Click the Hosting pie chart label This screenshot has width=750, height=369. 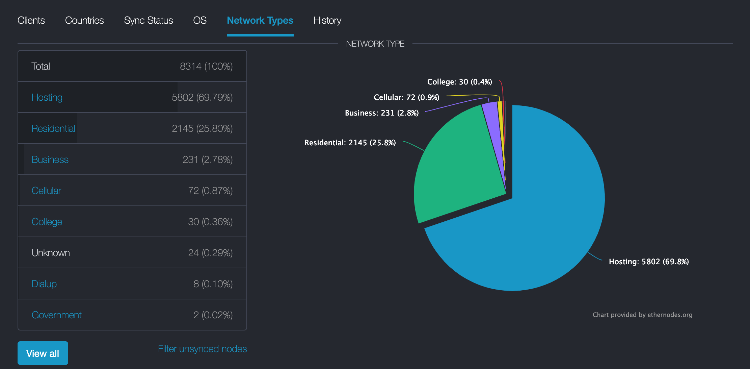coord(649,262)
